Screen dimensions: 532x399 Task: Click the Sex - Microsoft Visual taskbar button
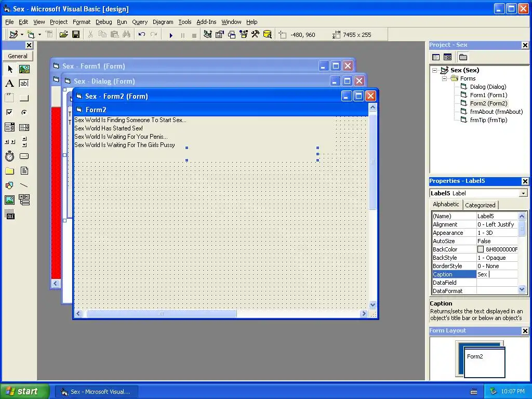(x=97, y=392)
